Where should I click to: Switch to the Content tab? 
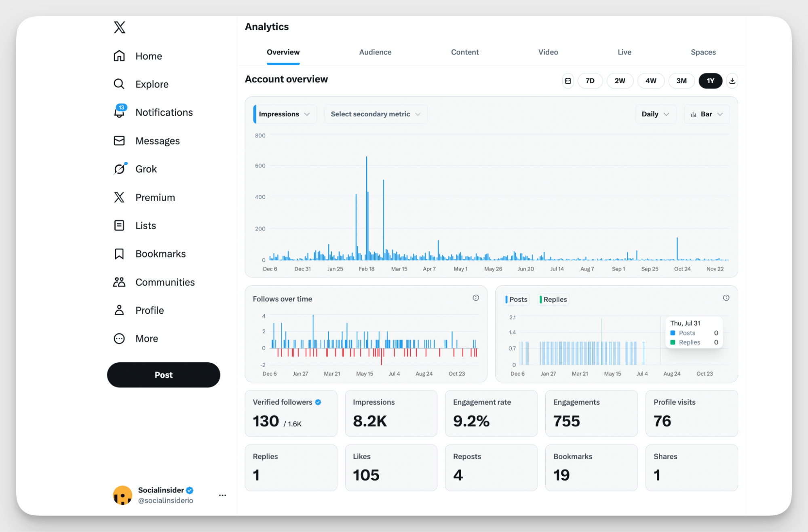pyautogui.click(x=465, y=52)
